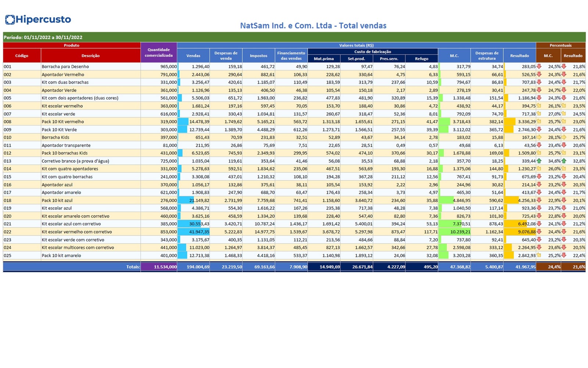Viewport: 588px width, 368px height.
Task: Select the quantity cell 965,000
Action: coord(158,67)
